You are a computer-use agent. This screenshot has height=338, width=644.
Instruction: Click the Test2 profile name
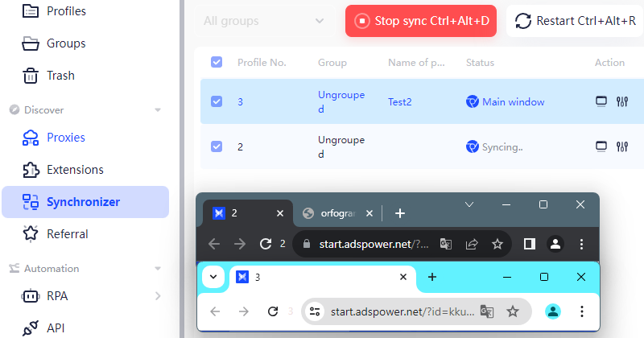click(399, 102)
